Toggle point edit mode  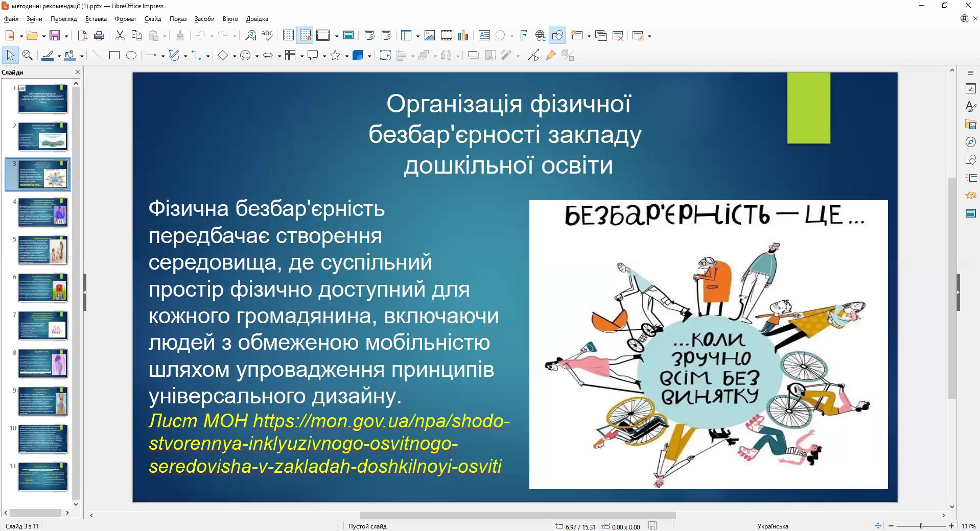[x=533, y=55]
